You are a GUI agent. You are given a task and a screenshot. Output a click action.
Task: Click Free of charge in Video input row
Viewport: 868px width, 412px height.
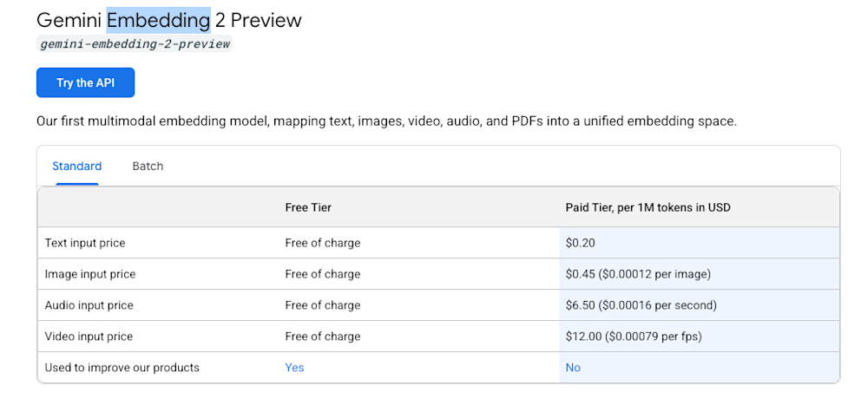[323, 337]
